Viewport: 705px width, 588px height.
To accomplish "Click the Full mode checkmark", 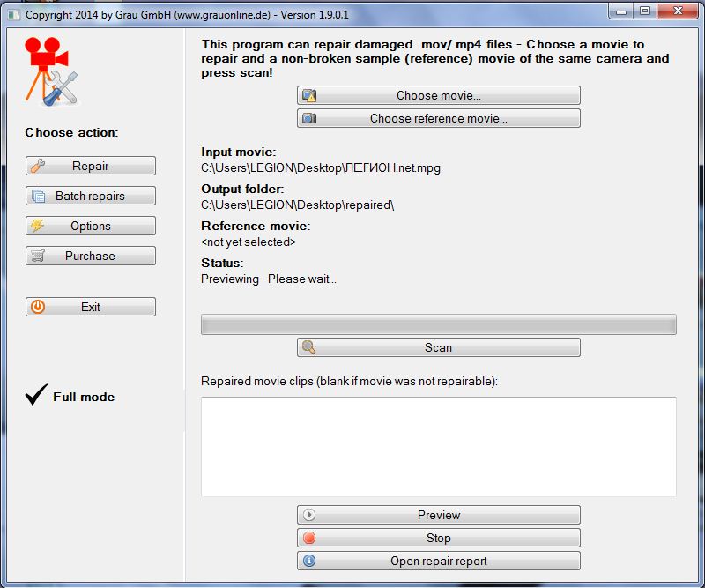I will tap(36, 396).
